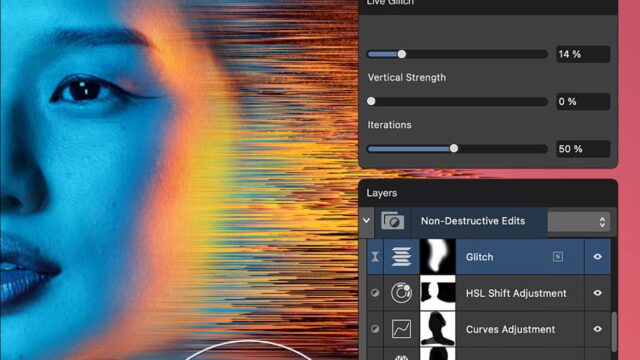Click the Vertical Strength slider

click(x=457, y=101)
